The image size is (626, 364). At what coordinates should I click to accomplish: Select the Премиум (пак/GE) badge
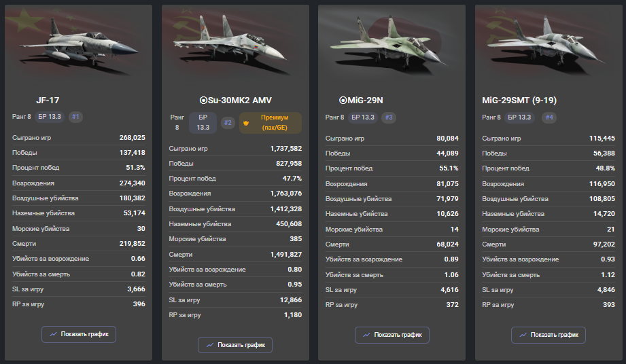coord(271,123)
